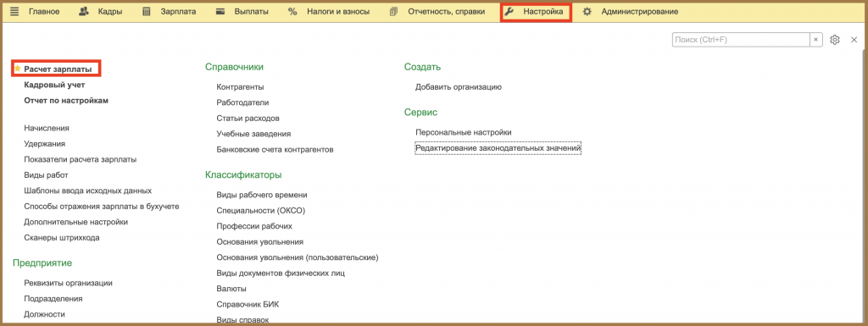Click the Справочники group heading

pyautogui.click(x=234, y=67)
